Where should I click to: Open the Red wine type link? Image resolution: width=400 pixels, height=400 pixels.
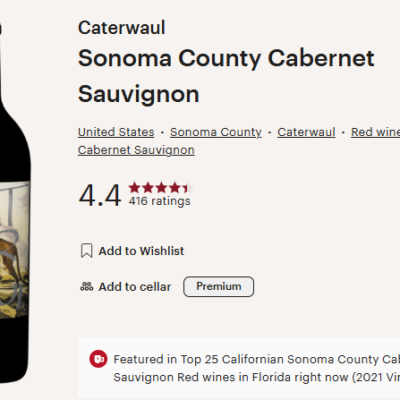tap(375, 132)
